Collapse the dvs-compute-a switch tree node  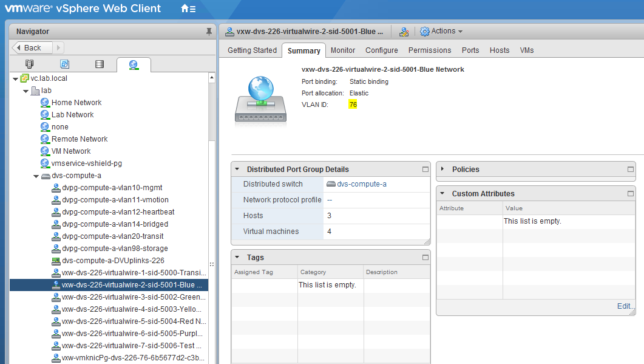point(36,176)
